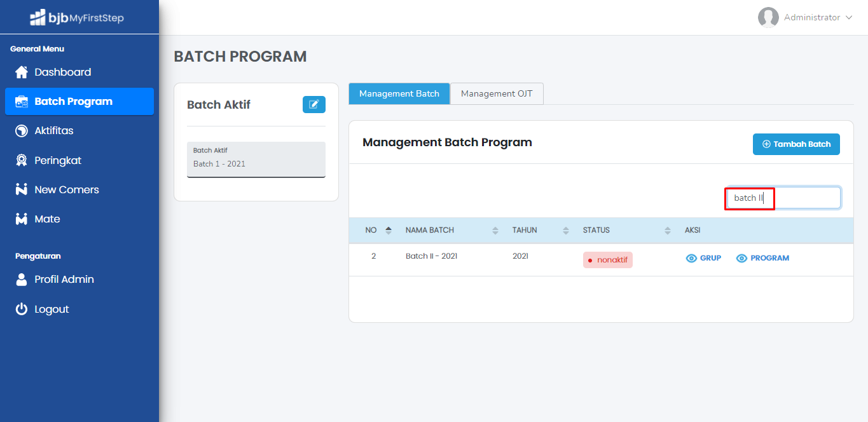The width and height of the screenshot is (868, 422).
Task: Sort table by NAMA BATCH column
Action: pyautogui.click(x=495, y=230)
